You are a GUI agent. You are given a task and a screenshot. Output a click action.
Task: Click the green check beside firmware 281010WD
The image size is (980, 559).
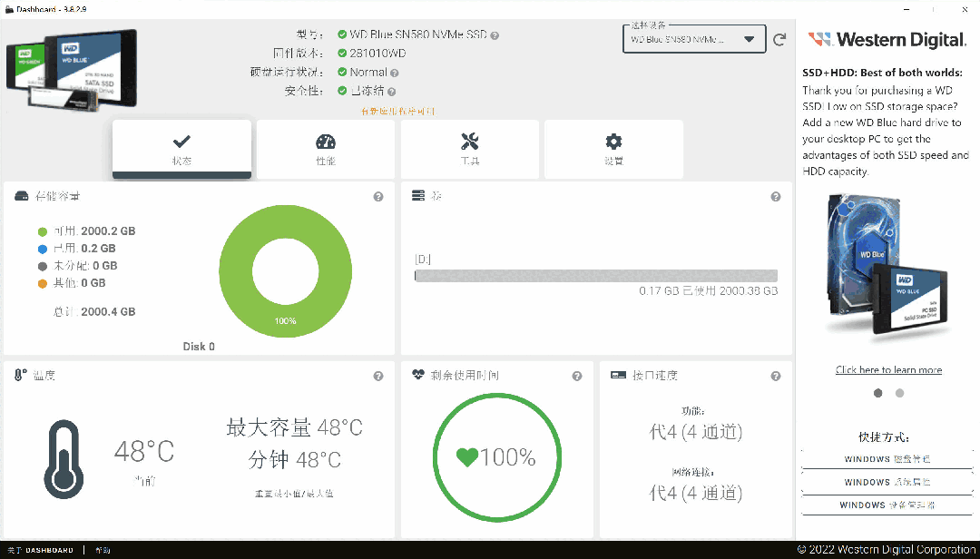coord(342,54)
